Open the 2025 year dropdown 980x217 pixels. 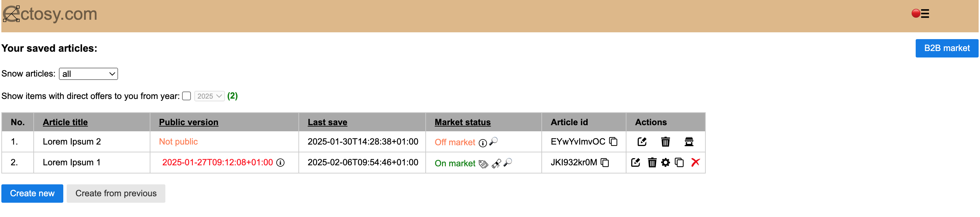point(209,96)
